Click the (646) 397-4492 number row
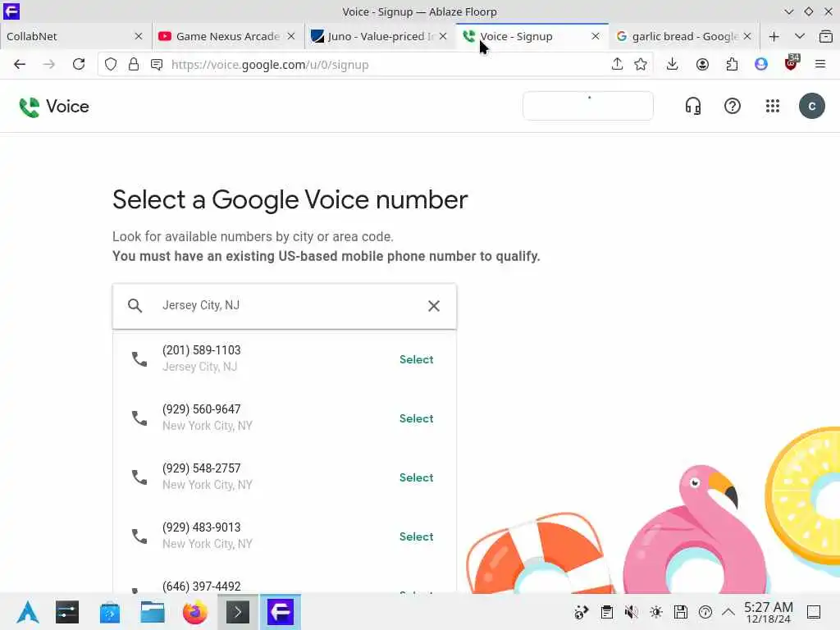Screen dimensions: 840x630 285,584
